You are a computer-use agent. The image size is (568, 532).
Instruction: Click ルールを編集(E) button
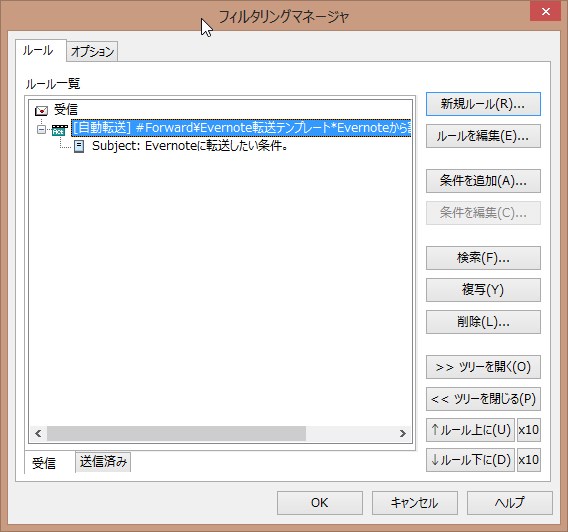[x=483, y=136]
